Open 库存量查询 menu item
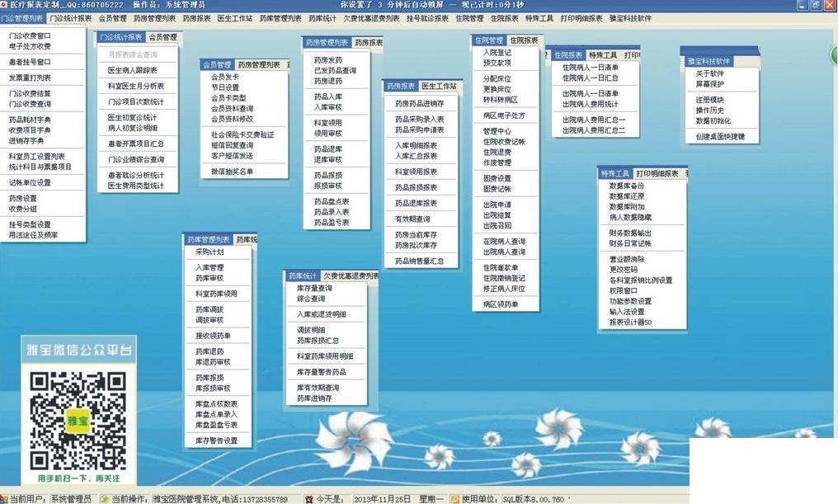Viewport: 838px width, 504px height. 314,289
